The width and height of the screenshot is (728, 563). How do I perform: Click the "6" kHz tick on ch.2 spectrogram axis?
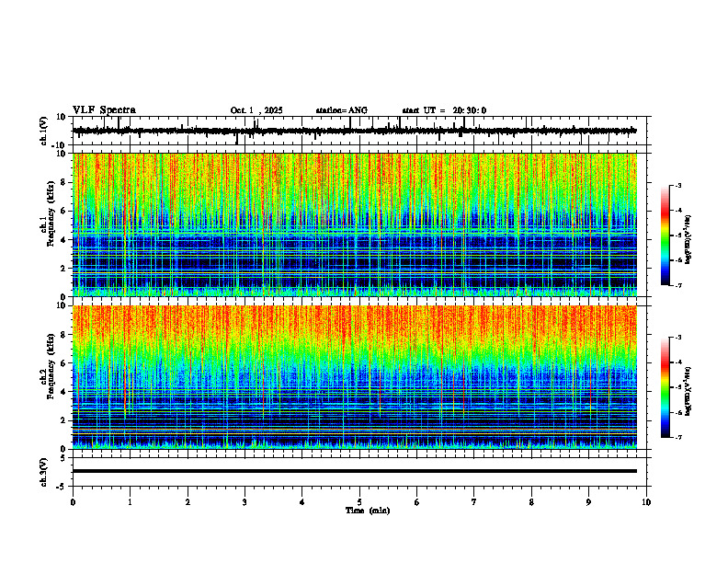pos(65,363)
